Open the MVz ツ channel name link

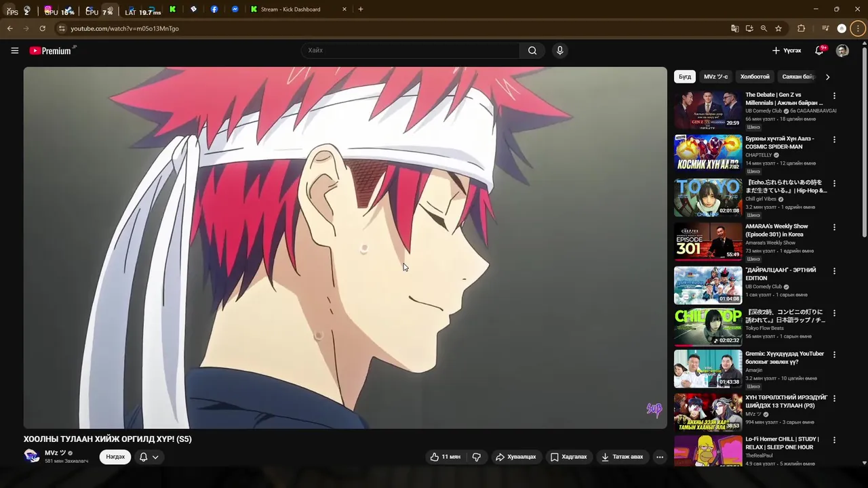[x=55, y=453]
